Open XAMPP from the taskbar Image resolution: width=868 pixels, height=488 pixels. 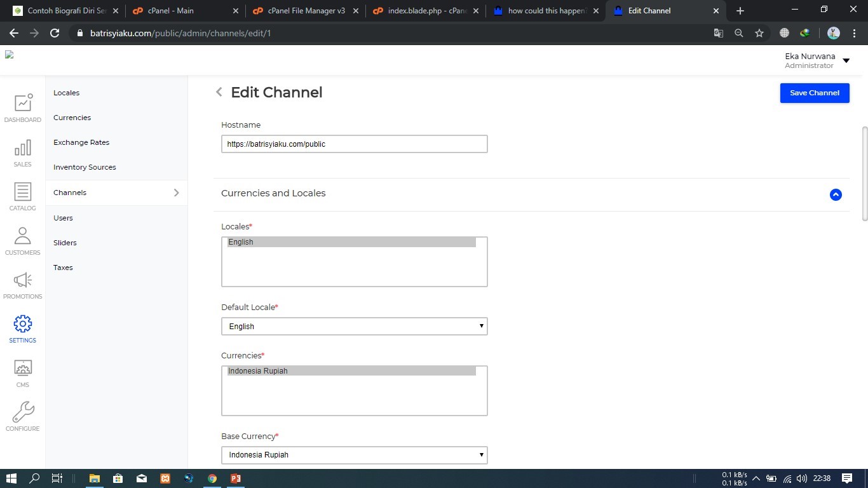click(165, 478)
